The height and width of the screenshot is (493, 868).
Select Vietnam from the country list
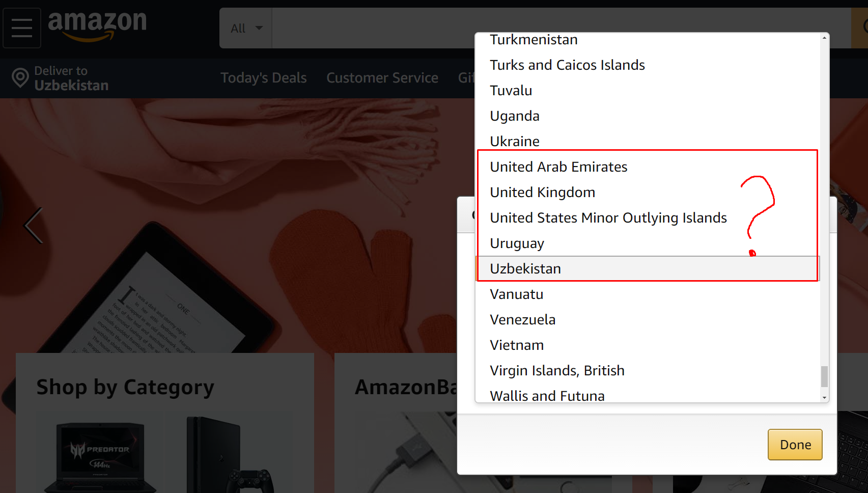pos(517,345)
